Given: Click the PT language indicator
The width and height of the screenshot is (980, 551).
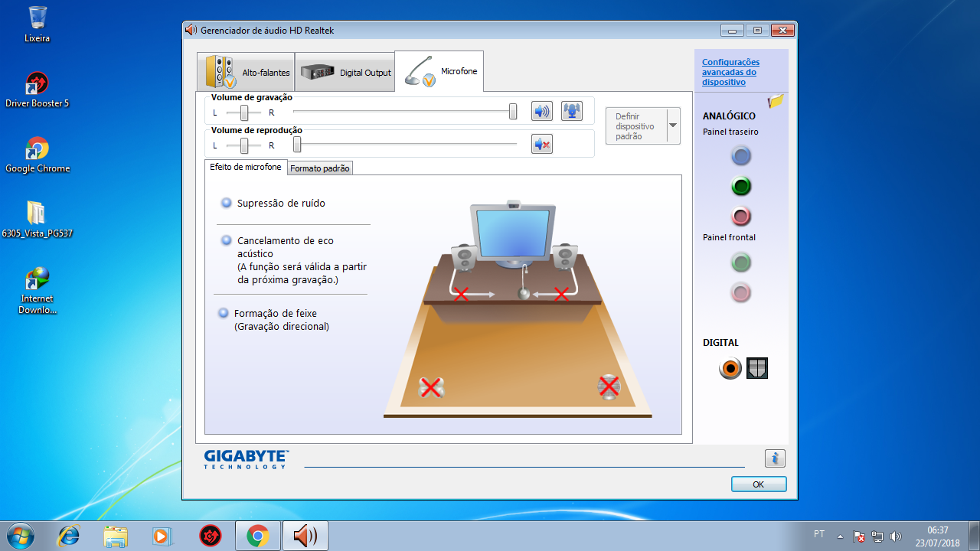Looking at the screenshot, I should (x=819, y=534).
